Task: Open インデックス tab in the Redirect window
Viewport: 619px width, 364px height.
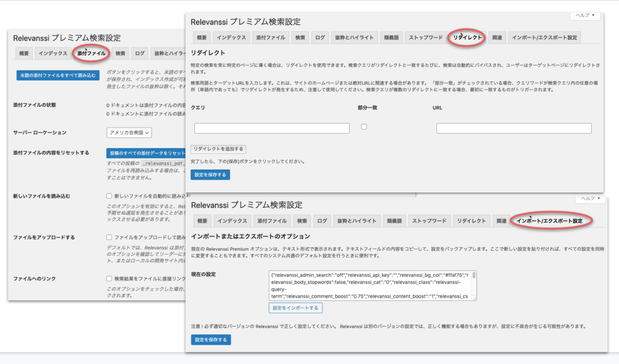Action: click(x=231, y=38)
